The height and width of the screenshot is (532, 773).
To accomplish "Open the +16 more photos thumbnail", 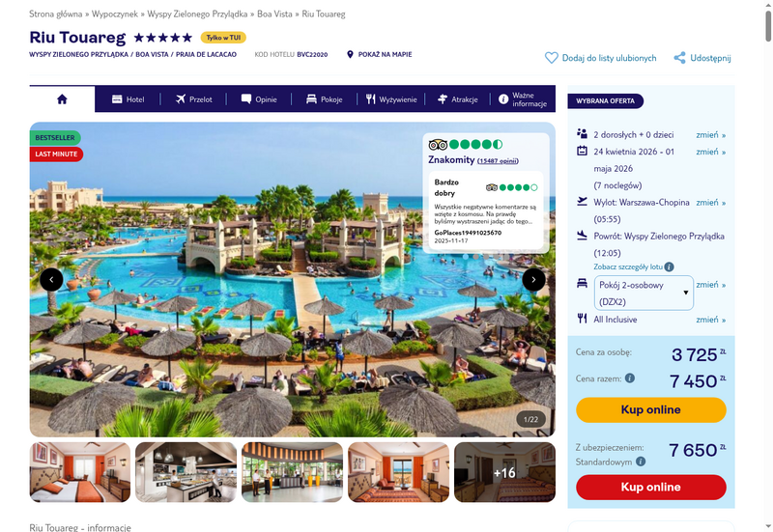I will click(504, 472).
